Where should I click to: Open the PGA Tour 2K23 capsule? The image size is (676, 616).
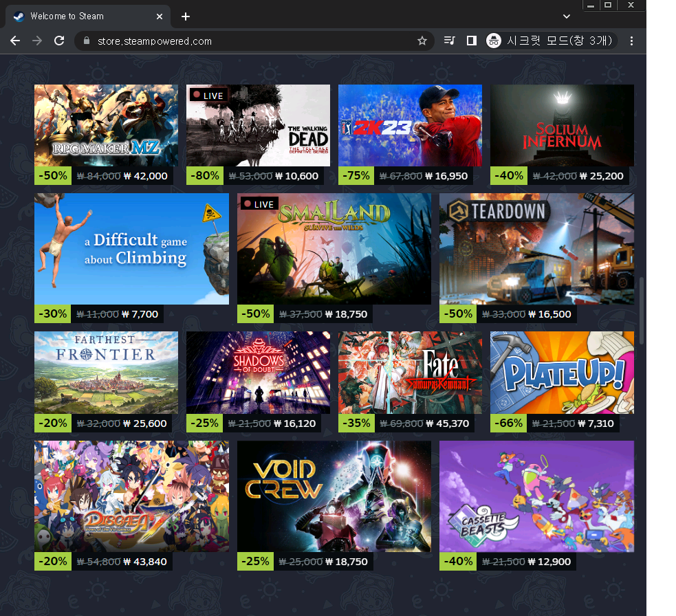[x=410, y=125]
